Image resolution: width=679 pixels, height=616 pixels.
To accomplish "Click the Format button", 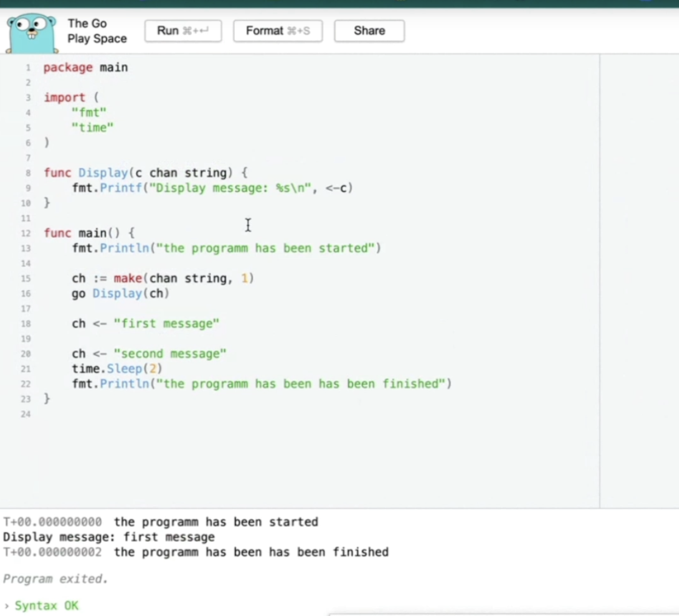I will click(278, 31).
